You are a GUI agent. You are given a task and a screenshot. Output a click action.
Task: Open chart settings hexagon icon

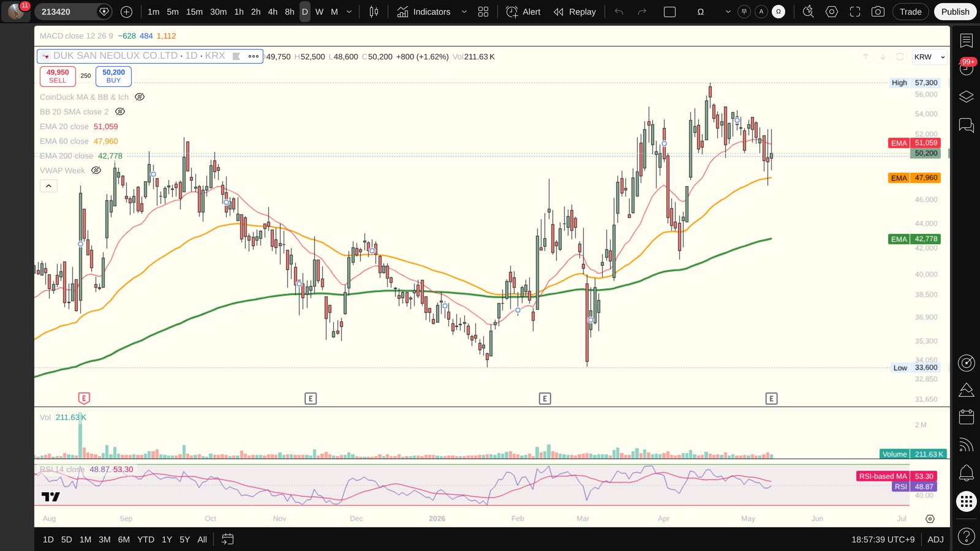click(x=832, y=12)
